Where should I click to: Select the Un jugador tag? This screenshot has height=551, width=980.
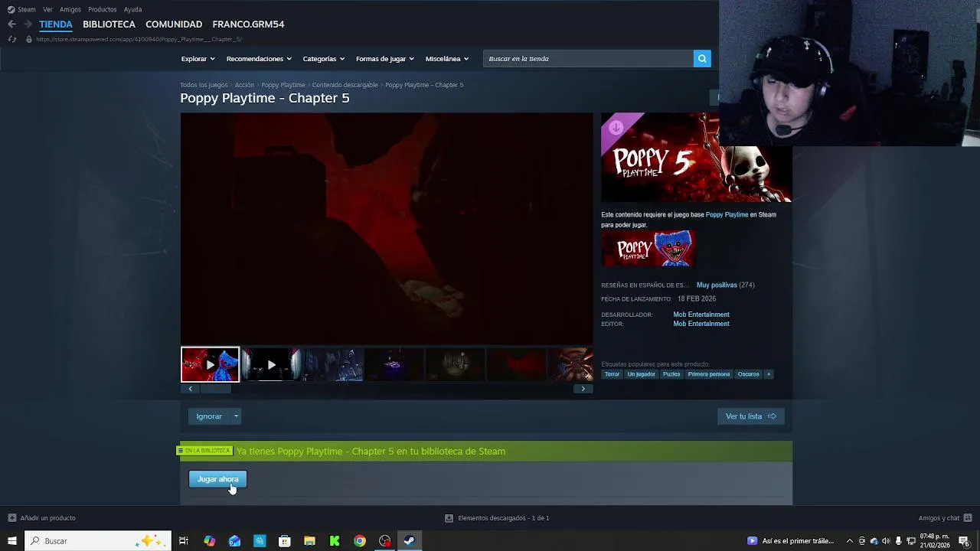coord(642,374)
